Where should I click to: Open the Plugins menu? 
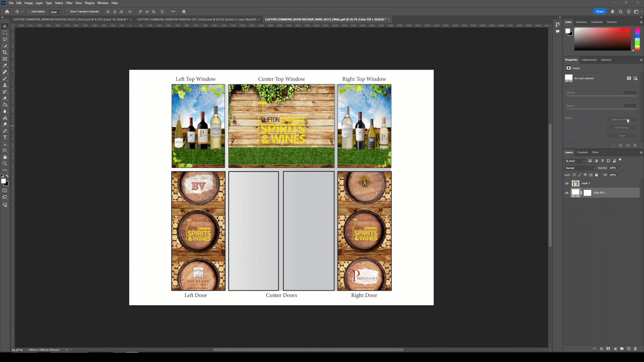pos(90,3)
